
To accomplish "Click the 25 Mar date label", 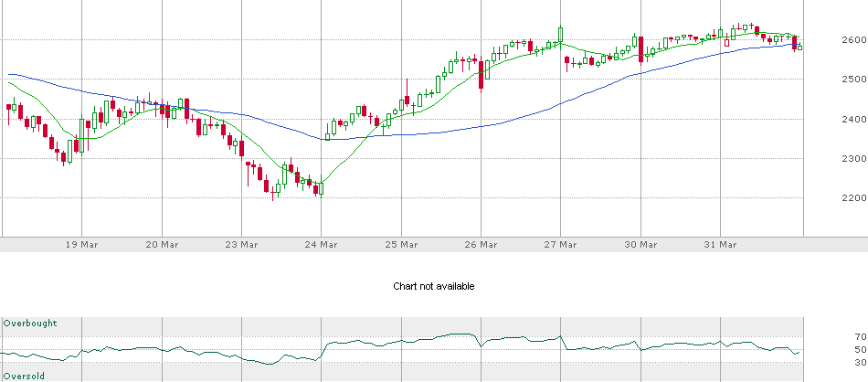I will (401, 245).
